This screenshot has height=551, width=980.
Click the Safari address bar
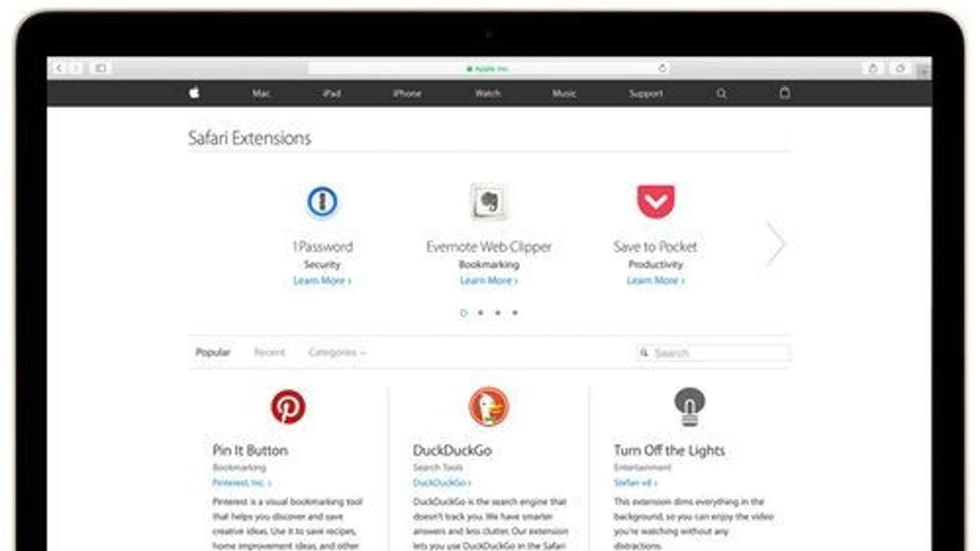(488, 68)
